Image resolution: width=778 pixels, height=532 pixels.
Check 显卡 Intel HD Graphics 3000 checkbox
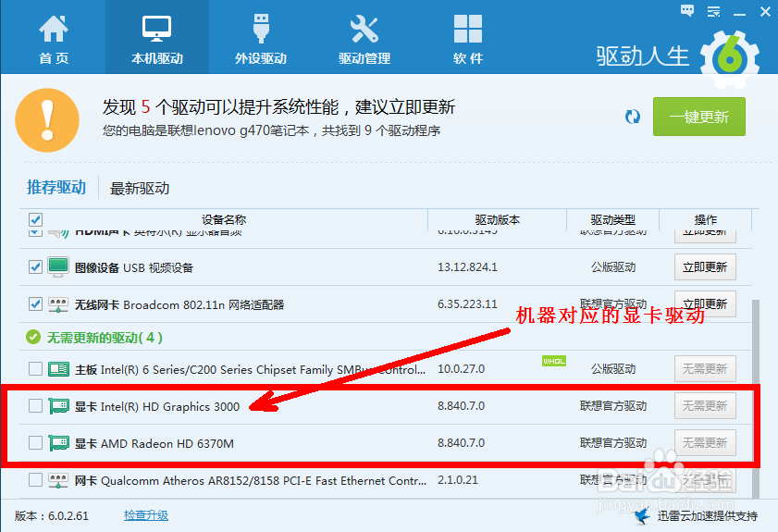(35, 406)
